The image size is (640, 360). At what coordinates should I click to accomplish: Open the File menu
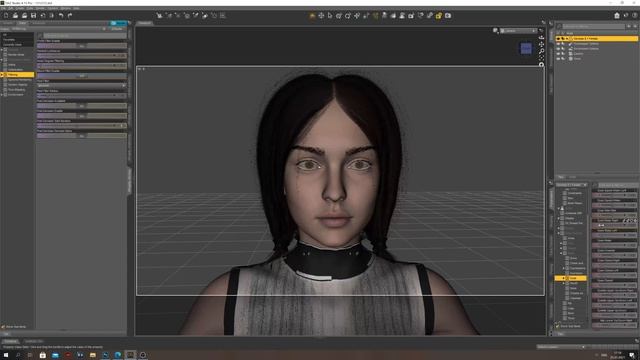click(x=3, y=8)
